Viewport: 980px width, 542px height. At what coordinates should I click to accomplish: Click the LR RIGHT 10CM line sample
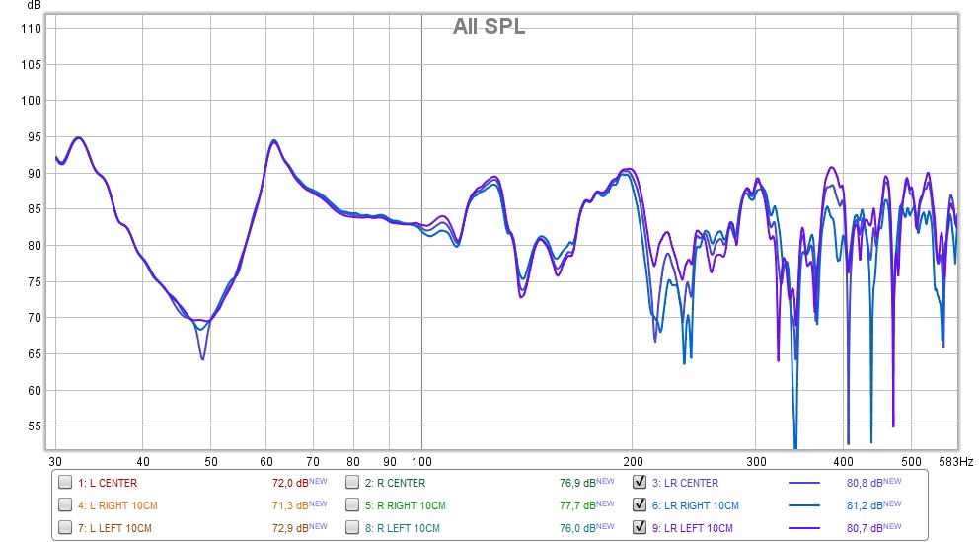tap(804, 505)
